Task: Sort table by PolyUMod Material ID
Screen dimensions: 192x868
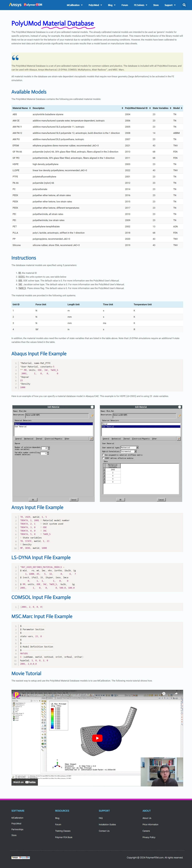Action: [x=137, y=108]
